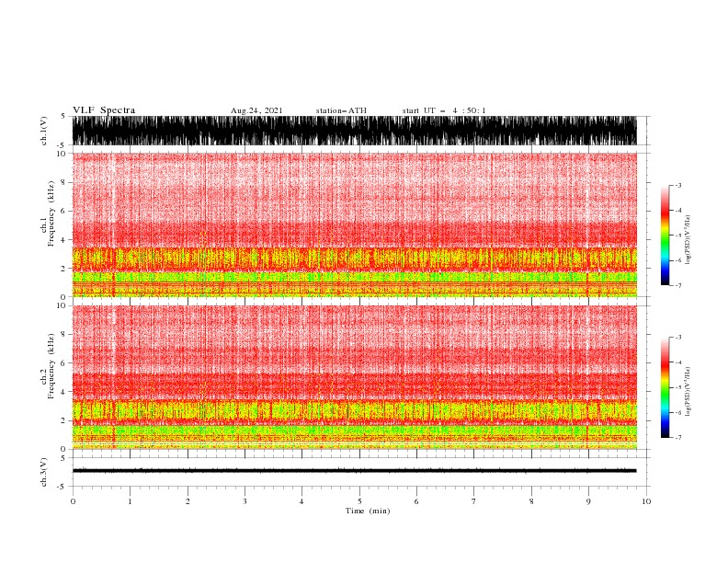728x563 pixels.
Task: Click the "station=ATH" label
Action: (341, 110)
